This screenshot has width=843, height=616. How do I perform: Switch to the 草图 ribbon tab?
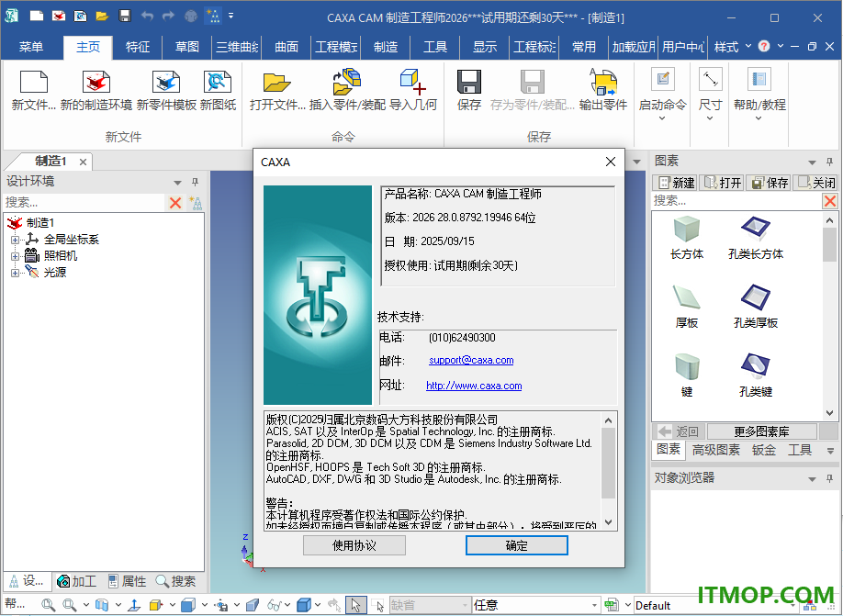click(187, 47)
